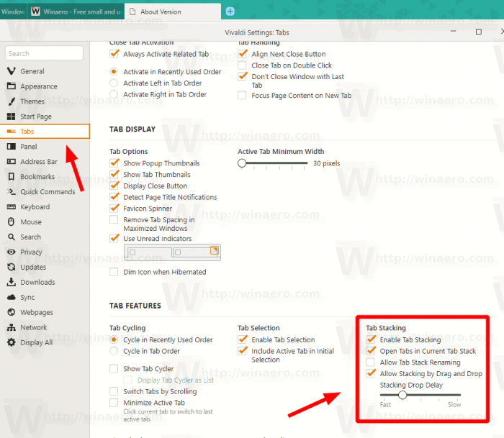The image size is (504, 438).
Task: Enable Close Tab on Double Click
Action: [x=242, y=65]
